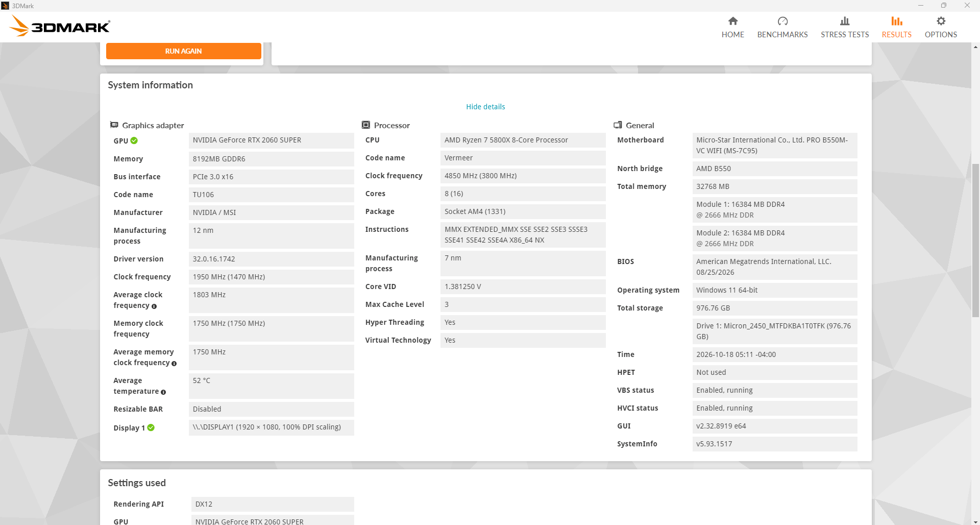The image size is (980, 525).
Task: Click the Processor section icon
Action: 366,125
